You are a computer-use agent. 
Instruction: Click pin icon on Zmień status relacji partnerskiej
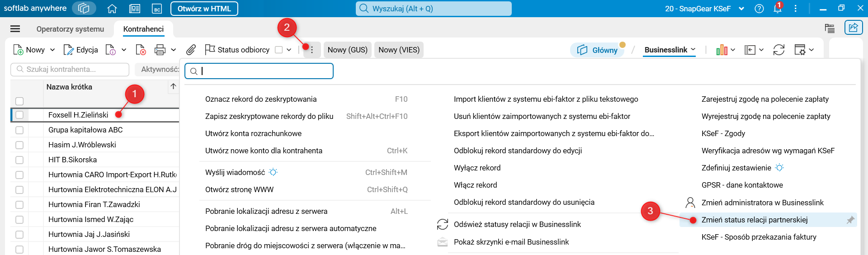[850, 220]
